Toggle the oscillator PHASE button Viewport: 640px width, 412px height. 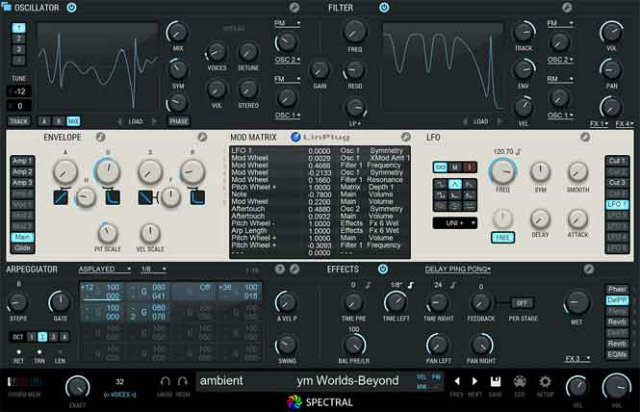(x=179, y=121)
